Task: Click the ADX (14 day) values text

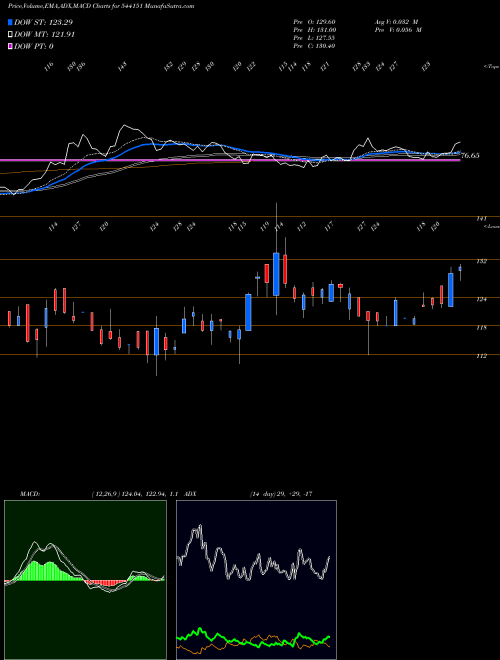Action: (280, 493)
